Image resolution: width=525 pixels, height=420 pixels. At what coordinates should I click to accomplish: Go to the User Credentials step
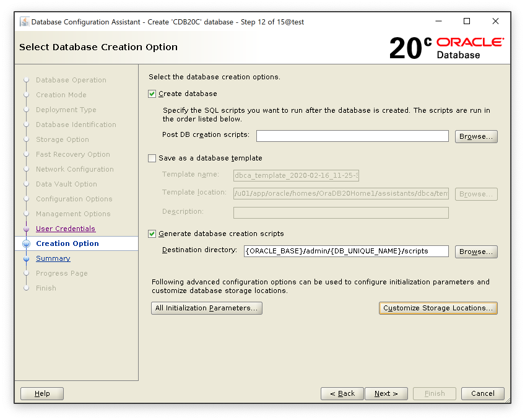[66, 229]
